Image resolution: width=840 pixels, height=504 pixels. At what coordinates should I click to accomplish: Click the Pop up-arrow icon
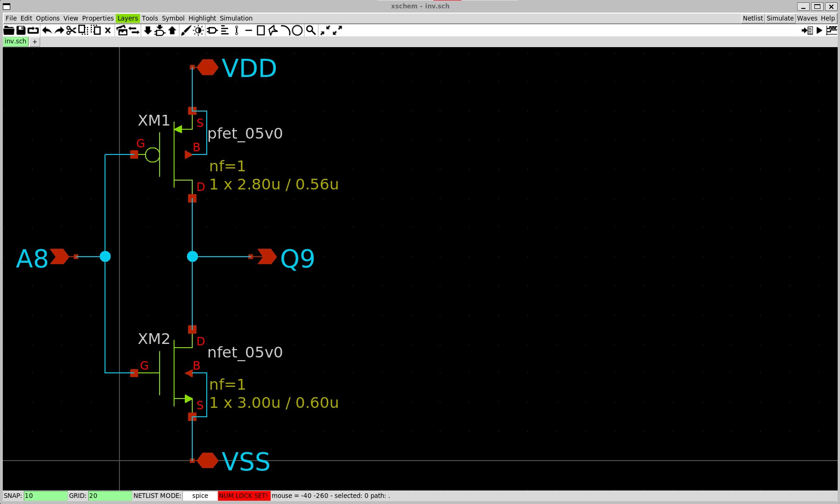click(172, 30)
